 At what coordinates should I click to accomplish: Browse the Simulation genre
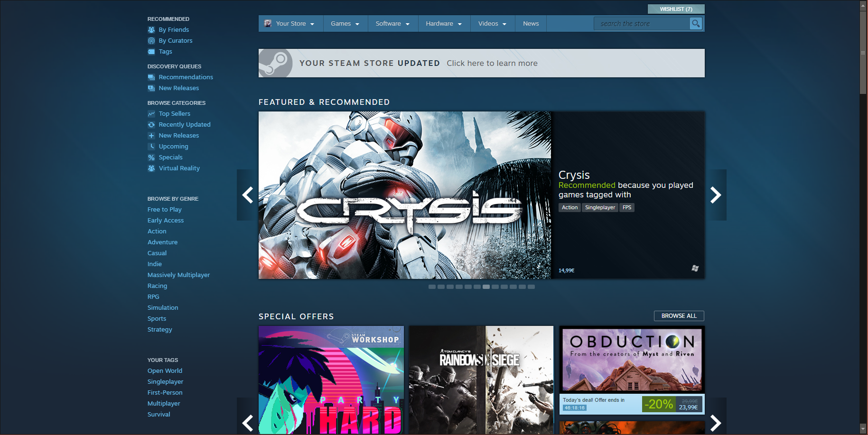pyautogui.click(x=163, y=308)
